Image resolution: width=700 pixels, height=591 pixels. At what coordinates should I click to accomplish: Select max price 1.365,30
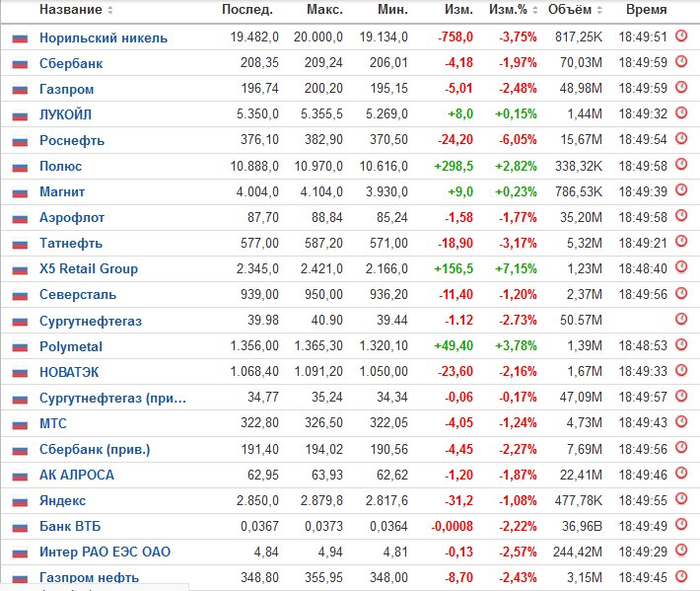point(318,346)
